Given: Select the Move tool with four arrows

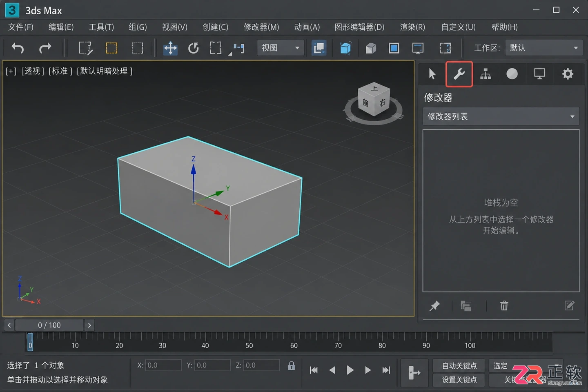Looking at the screenshot, I should pyautogui.click(x=170, y=48).
